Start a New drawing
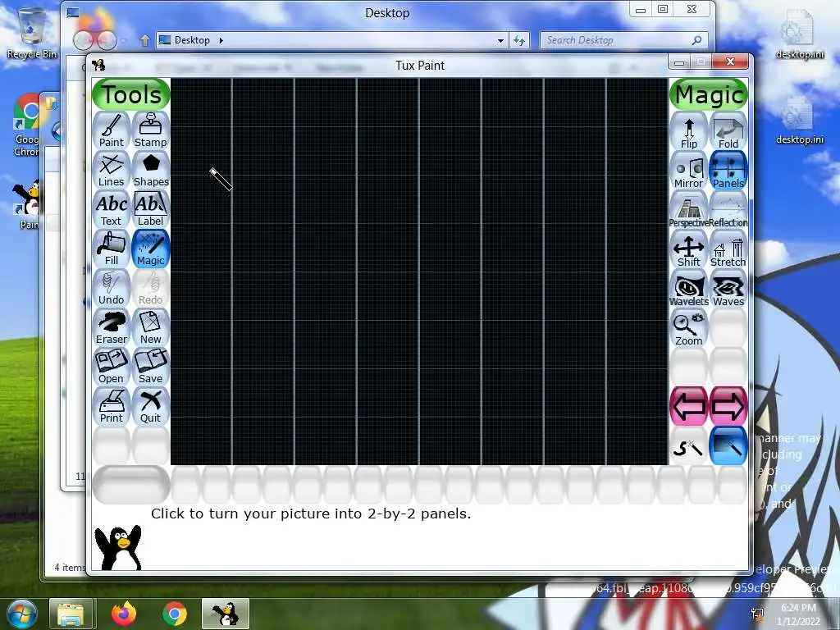Image resolution: width=840 pixels, height=630 pixels. click(x=151, y=328)
